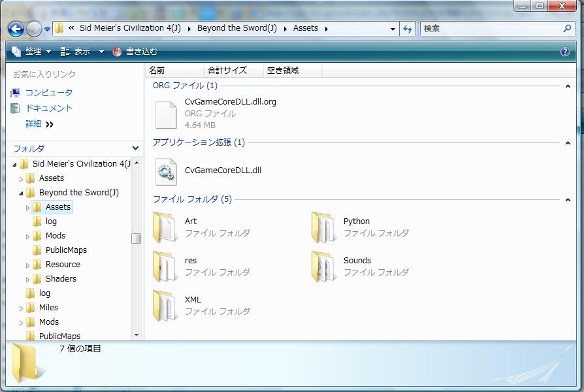Expand the Mods folder under Beyond the Sword
Image resolution: width=584 pixels, height=392 pixels.
[28, 237]
